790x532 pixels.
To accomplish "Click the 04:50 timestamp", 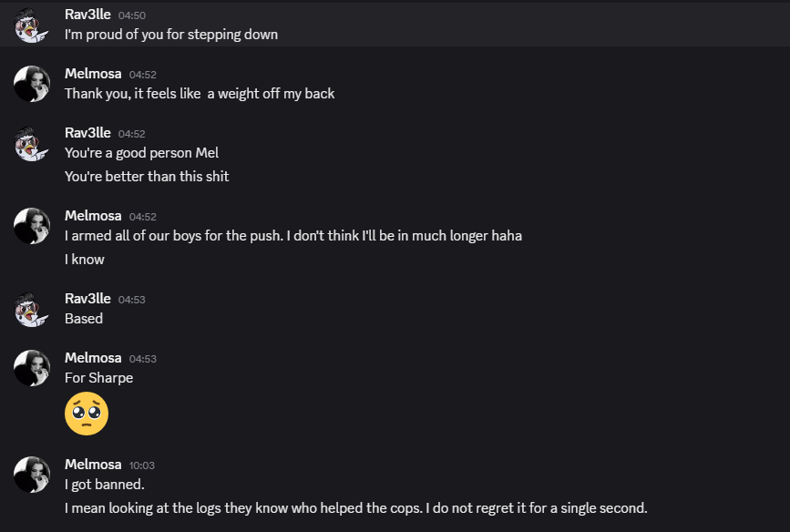I will click(x=132, y=15).
